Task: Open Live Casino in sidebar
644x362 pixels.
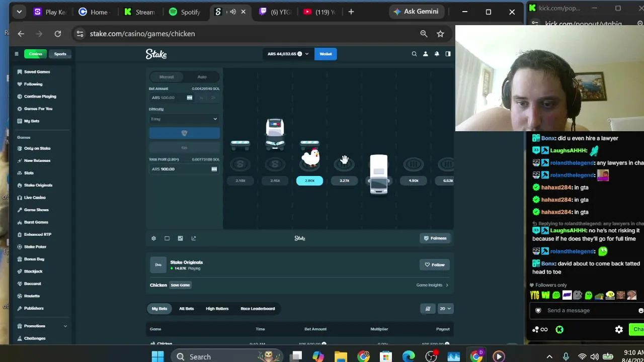Action: click(35, 198)
